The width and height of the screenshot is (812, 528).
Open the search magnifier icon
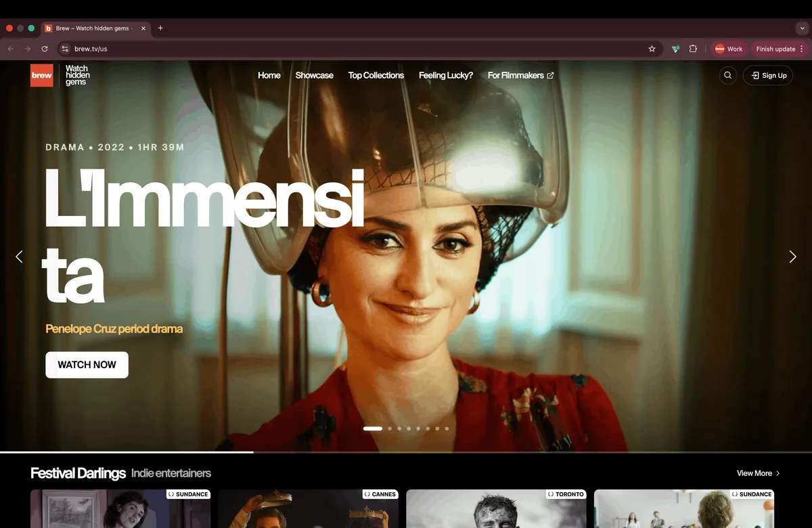(728, 75)
